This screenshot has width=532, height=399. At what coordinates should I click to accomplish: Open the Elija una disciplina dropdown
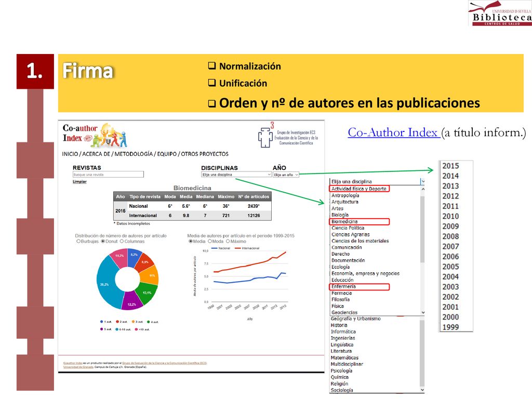(236, 175)
